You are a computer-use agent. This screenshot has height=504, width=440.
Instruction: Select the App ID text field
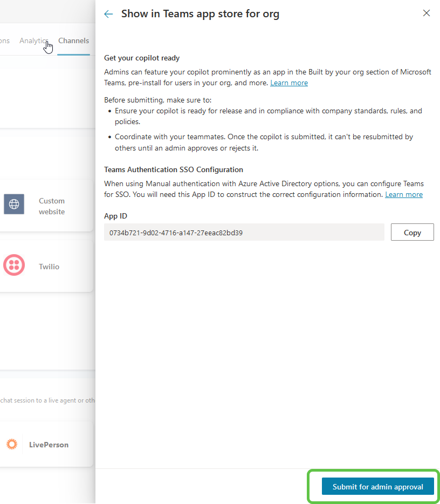click(x=244, y=232)
